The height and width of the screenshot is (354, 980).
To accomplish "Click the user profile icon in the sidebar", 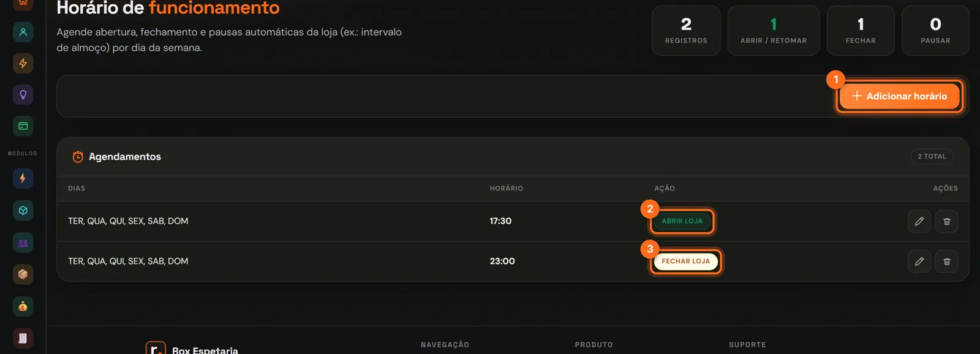I will [23, 32].
